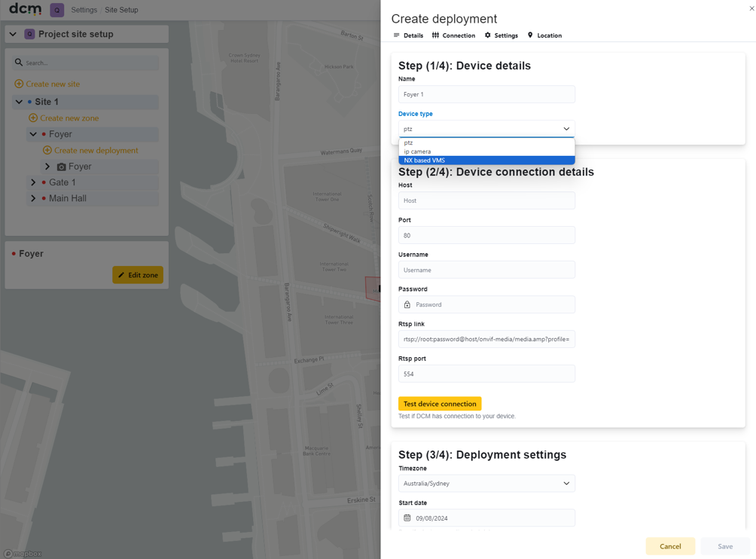
Task: Collapse the Foyer zone node
Action: pos(33,134)
